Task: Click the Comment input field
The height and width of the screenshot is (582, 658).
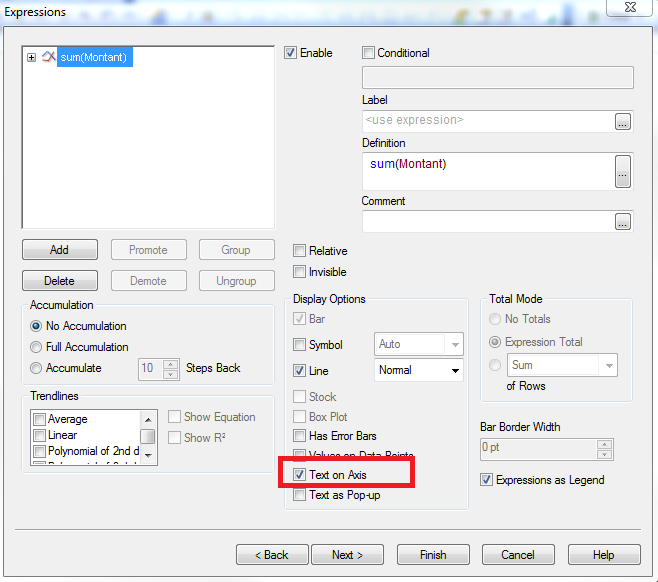Action: [488, 222]
